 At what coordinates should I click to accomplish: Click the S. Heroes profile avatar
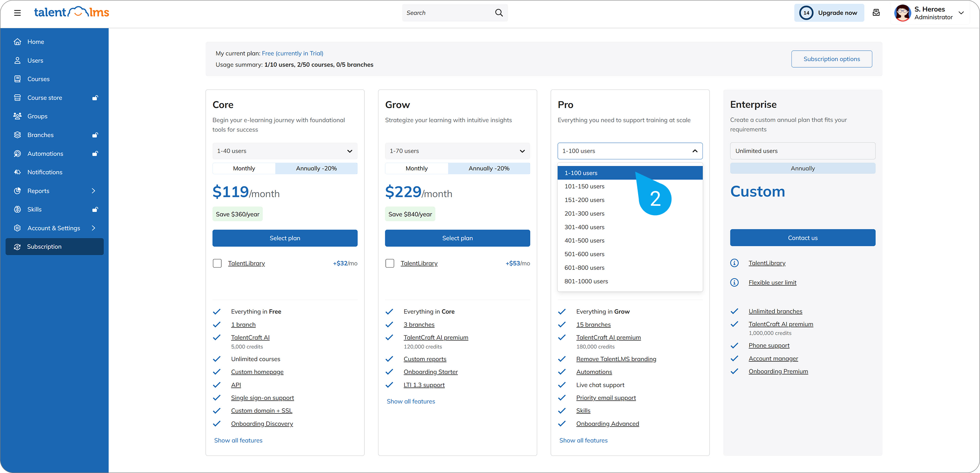pos(903,13)
